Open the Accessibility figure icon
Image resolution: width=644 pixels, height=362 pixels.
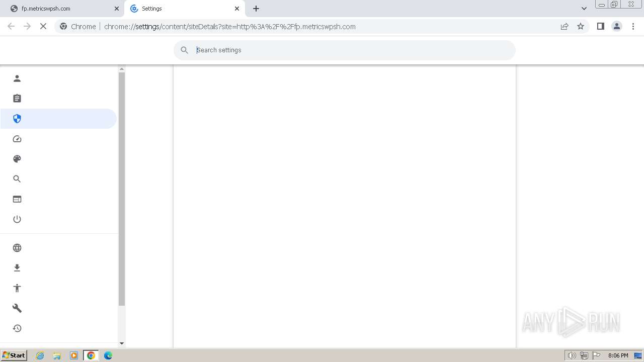coord(17,288)
